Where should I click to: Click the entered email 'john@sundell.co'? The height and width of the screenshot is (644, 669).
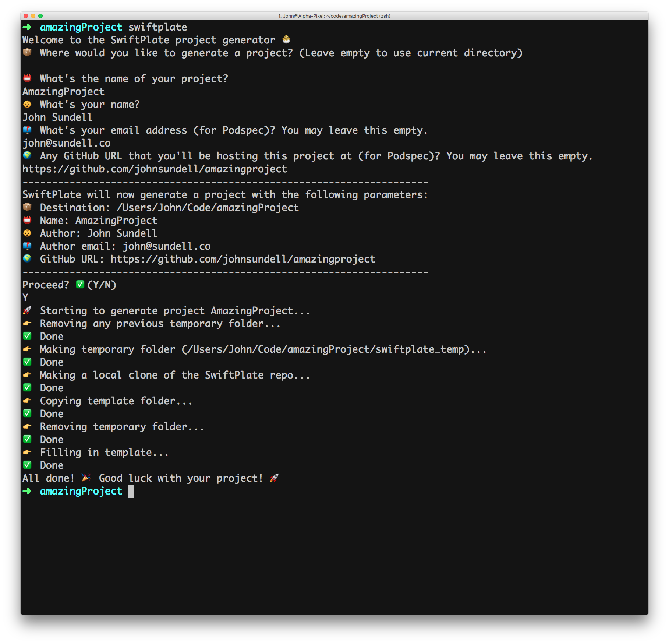click(x=67, y=143)
